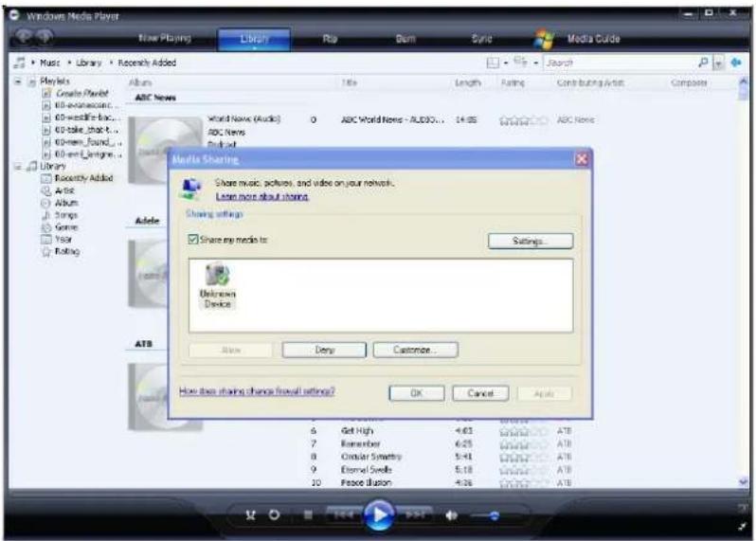Open the layout options dropdown arrow
Image resolution: width=756 pixels, height=541 pixels.
pyautogui.click(x=506, y=63)
